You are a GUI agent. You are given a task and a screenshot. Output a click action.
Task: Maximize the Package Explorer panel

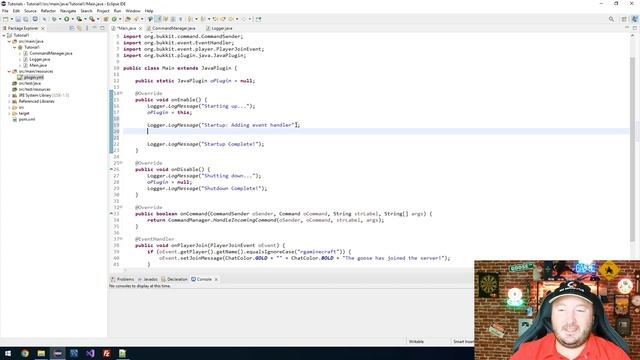point(102,28)
